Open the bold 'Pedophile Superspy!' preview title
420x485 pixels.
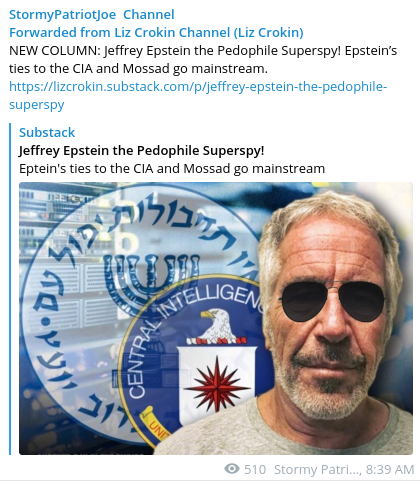pyautogui.click(x=141, y=151)
